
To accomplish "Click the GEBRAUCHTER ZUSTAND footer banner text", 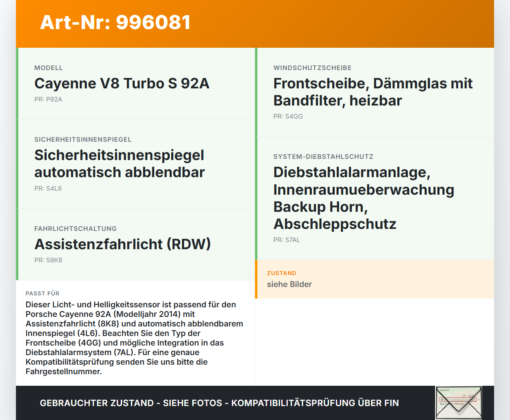I will pyautogui.click(x=219, y=403).
